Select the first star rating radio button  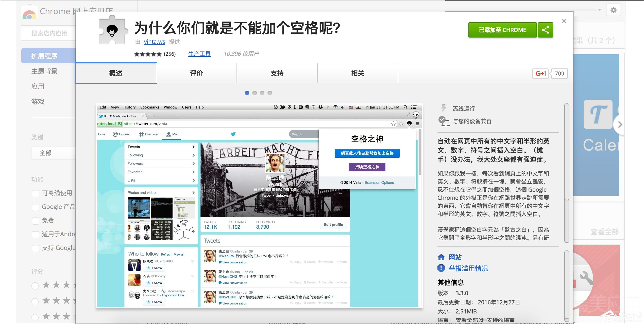tap(35, 286)
